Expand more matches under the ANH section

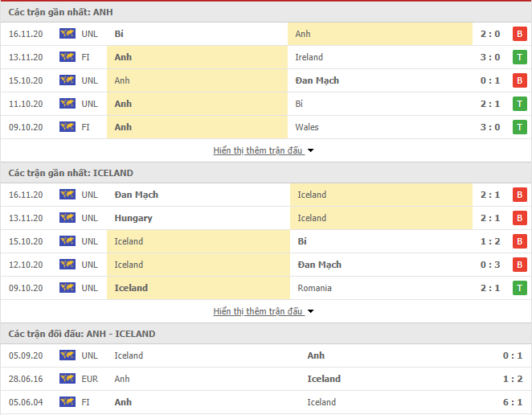pos(258,150)
